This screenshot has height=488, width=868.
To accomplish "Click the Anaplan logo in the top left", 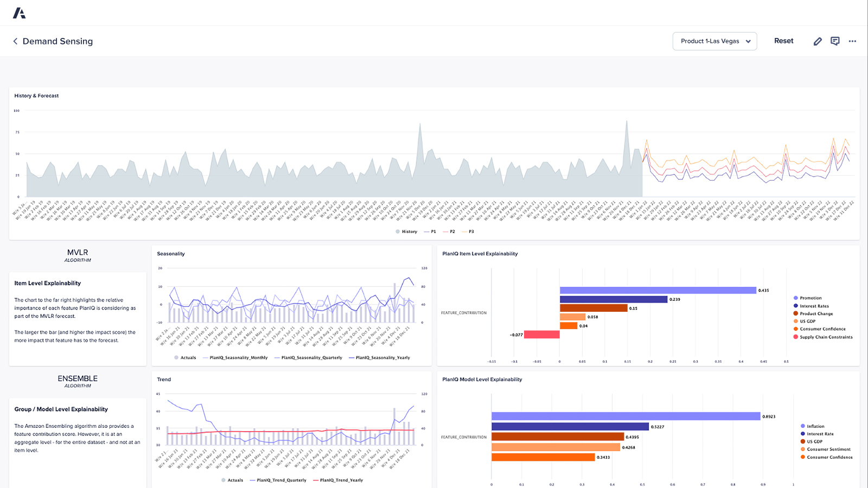I will click(20, 12).
